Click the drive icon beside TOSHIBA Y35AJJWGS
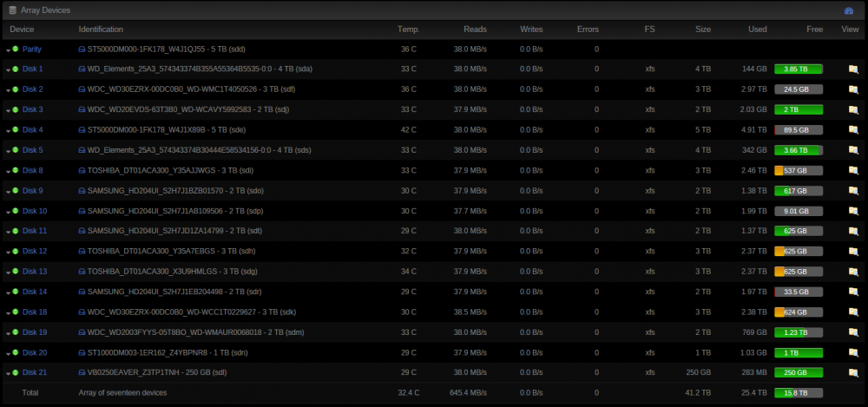Viewport: 868px width, 407px height. pos(82,171)
